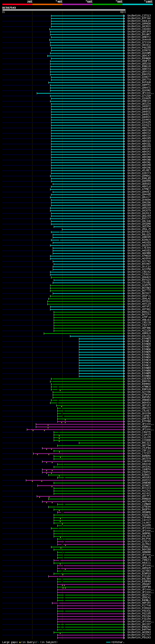
Task: Select the UniRef100_C9DI39 label
Action: (139, 322)
